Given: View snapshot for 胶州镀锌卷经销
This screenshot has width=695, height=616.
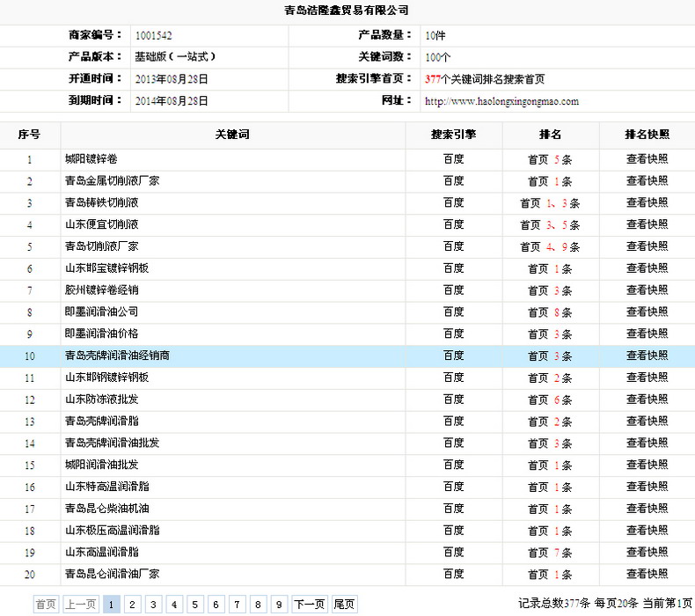Looking at the screenshot, I should [647, 290].
